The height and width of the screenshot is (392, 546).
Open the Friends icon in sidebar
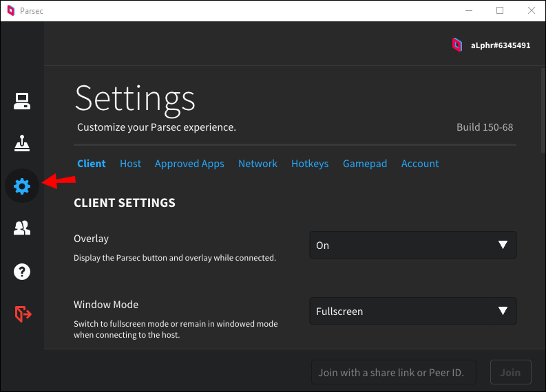tap(22, 229)
